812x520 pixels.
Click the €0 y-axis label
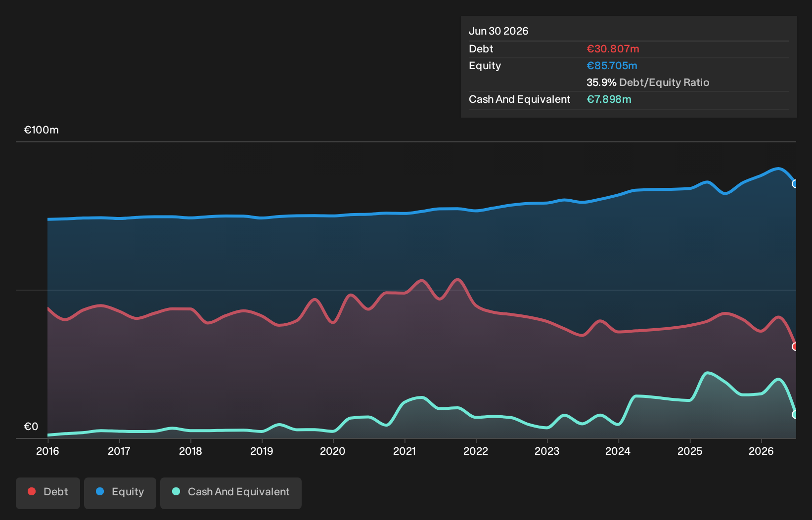tap(31, 427)
